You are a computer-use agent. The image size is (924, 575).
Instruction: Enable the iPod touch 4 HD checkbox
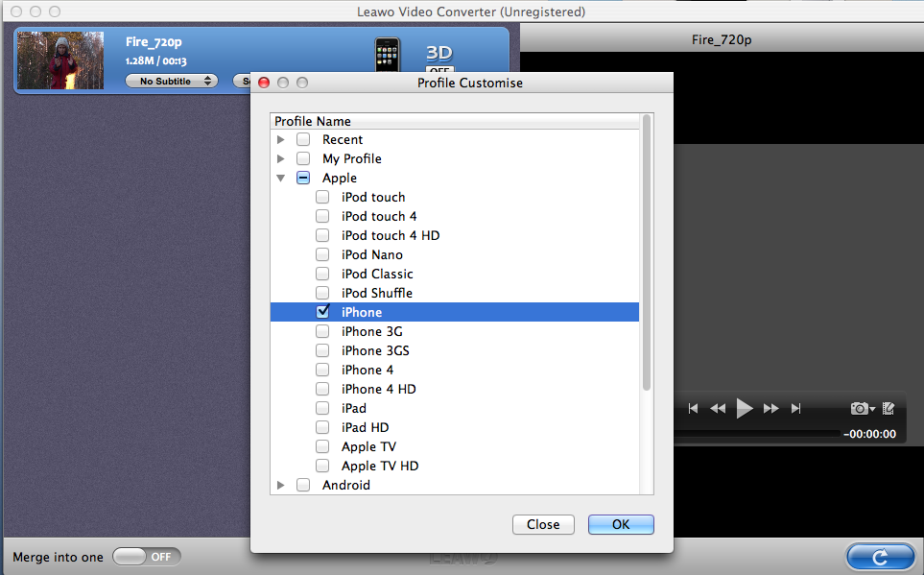[x=322, y=235]
